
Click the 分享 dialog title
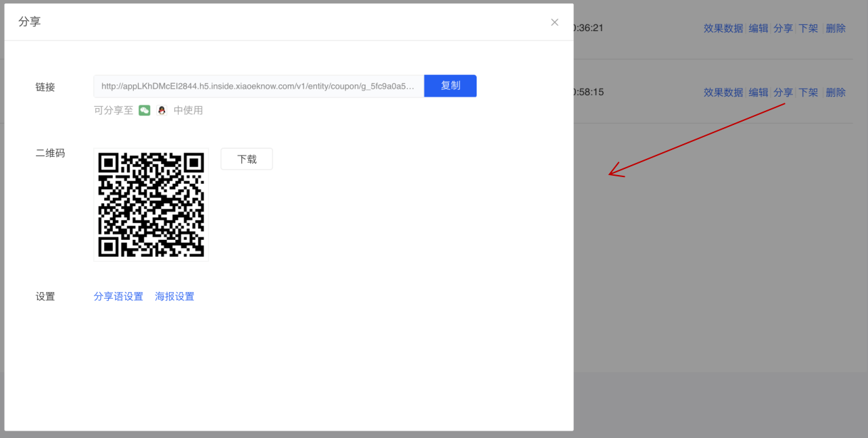[x=30, y=22]
